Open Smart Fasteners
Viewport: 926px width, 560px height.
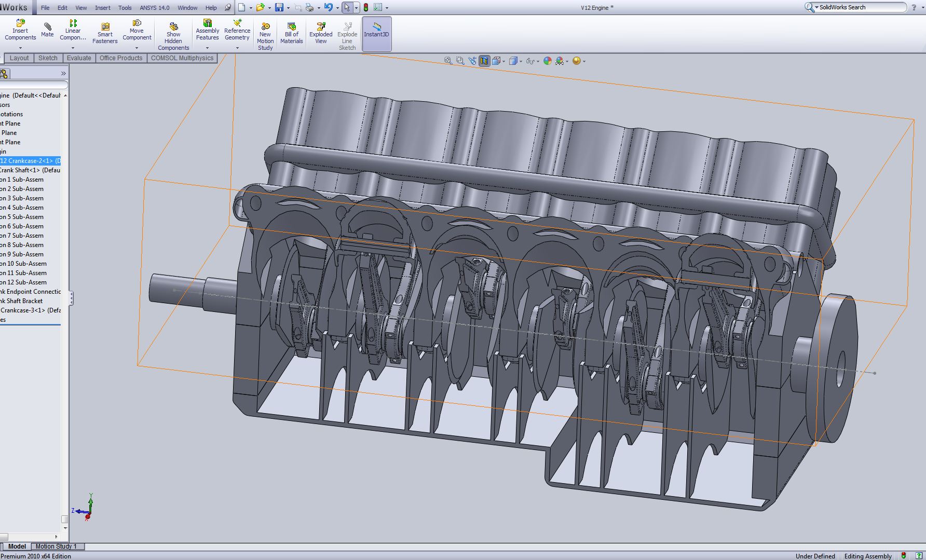click(x=105, y=33)
